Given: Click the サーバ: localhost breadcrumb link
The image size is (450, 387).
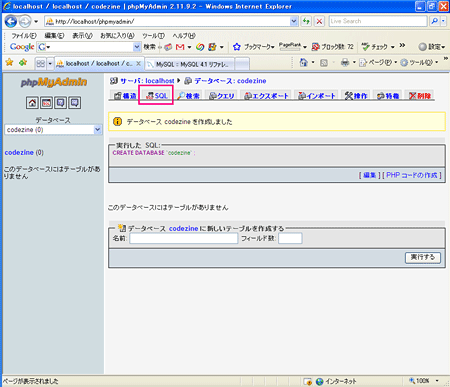Looking at the screenshot, I should (147, 81).
